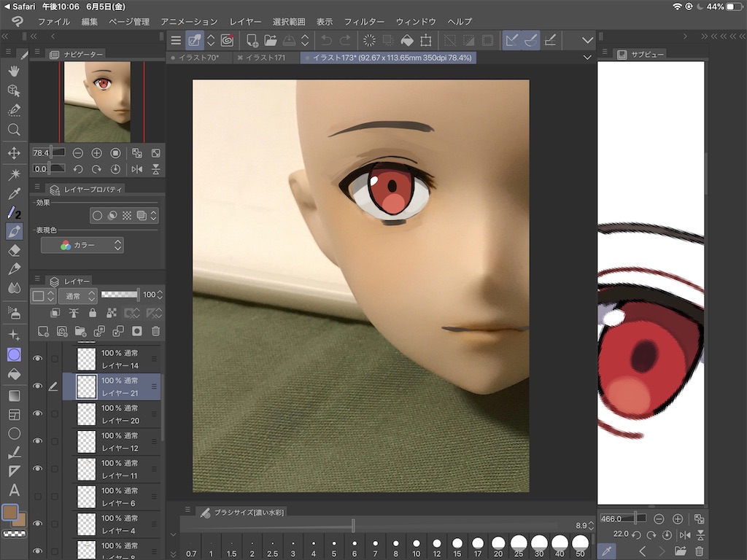Image resolution: width=747 pixels, height=560 pixels.
Task: Select the Zoom magnifier tool
Action: (x=15, y=130)
